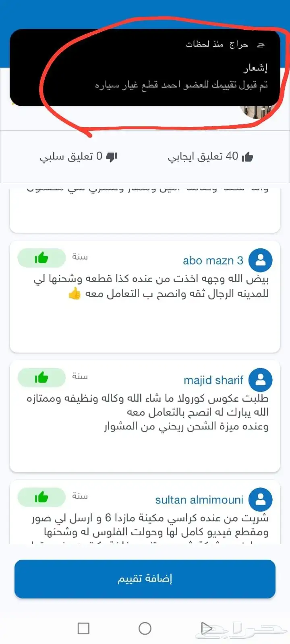Image resolution: width=290 pixels, height=644 pixels.
Task: Tap green thumbs-up badge on abo mazn 3 review
Action: click(41, 258)
